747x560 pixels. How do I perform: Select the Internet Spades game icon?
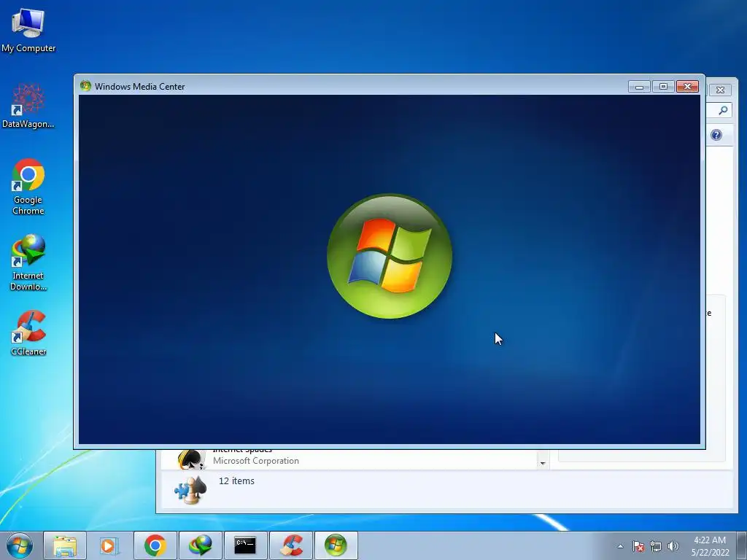click(x=191, y=459)
